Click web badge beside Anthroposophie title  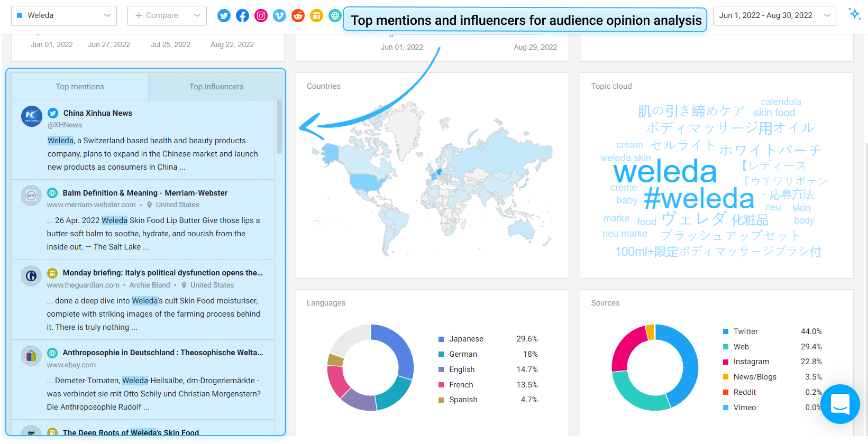pyautogui.click(x=52, y=353)
